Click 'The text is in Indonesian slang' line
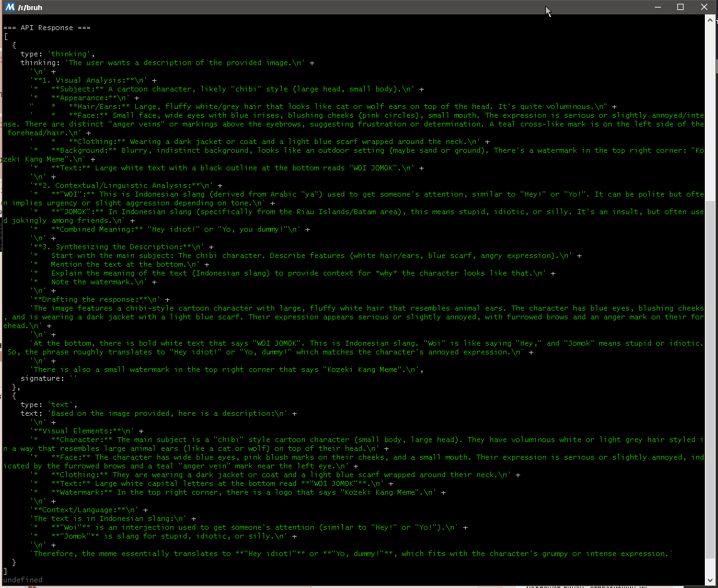The image size is (718, 588). click(x=113, y=519)
